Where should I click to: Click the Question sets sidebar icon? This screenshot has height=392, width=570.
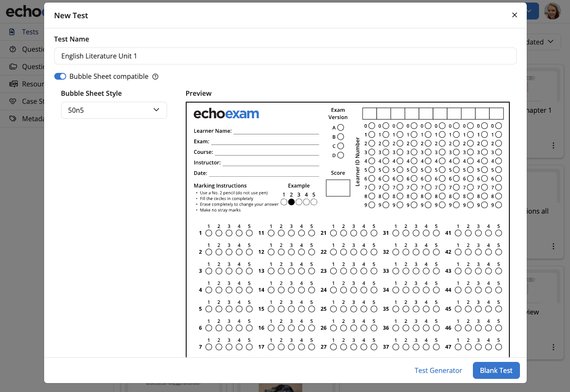(13, 67)
